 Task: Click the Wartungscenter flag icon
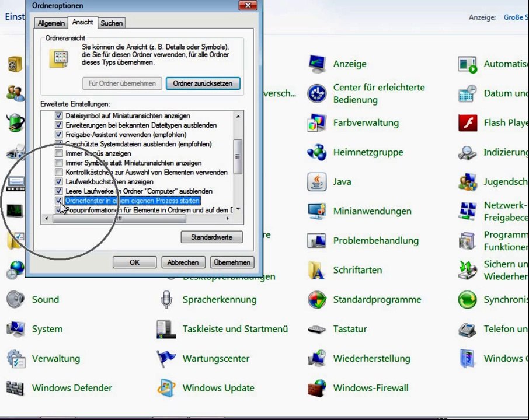[x=166, y=358]
